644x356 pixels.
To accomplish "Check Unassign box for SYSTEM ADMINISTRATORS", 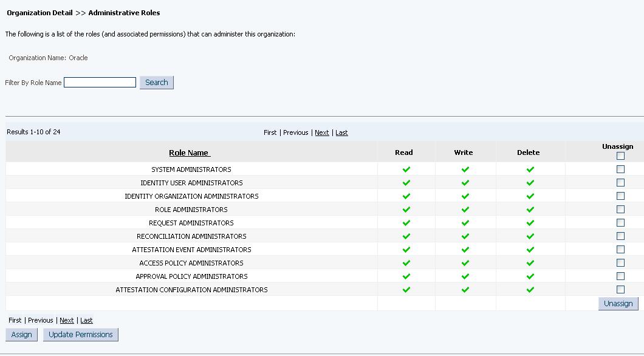I will [x=620, y=169].
